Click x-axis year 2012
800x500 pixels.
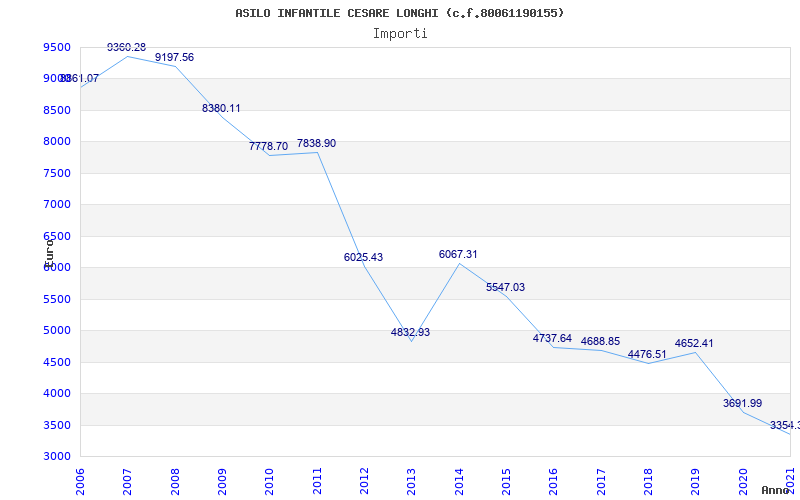click(x=364, y=481)
